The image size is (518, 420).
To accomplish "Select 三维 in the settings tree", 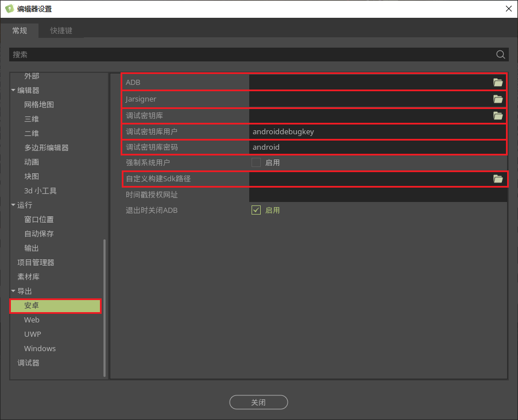I will coord(32,119).
